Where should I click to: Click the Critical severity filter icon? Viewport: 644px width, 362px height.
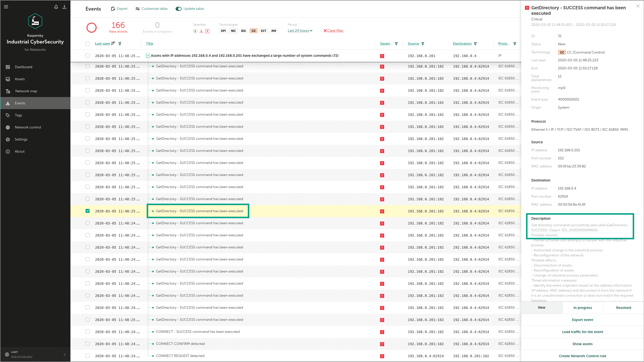[207, 31]
